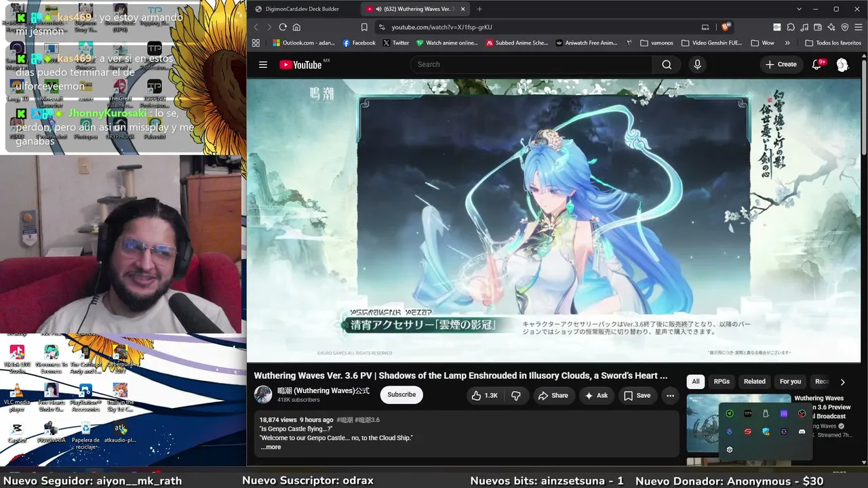Start voice search with the microphone
The width and height of the screenshot is (868, 488).
pyautogui.click(x=697, y=64)
